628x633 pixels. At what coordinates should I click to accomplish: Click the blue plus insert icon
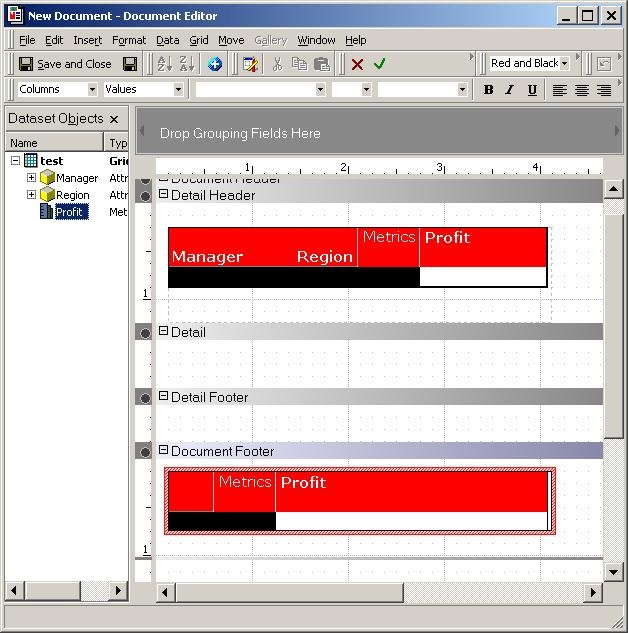[x=215, y=64]
